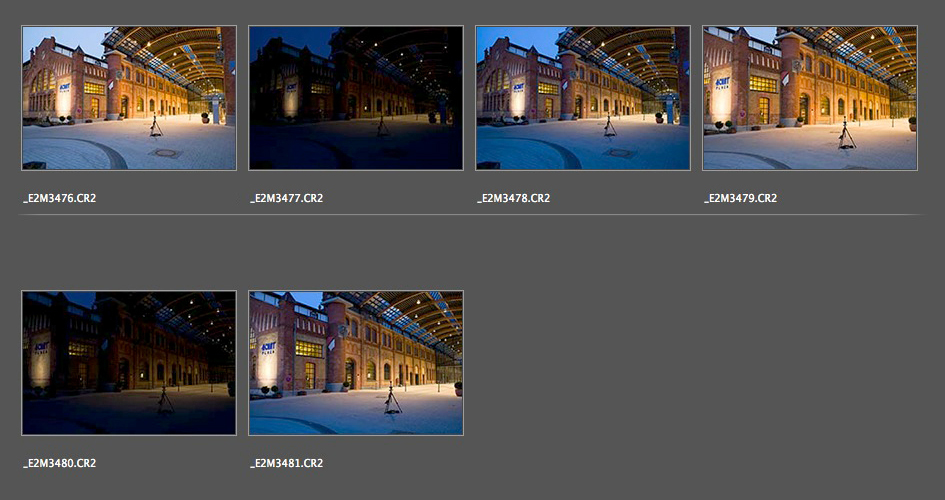This screenshot has width=945, height=500.
Task: Click the _E2M3480.CR2 filename label
Action: point(59,463)
